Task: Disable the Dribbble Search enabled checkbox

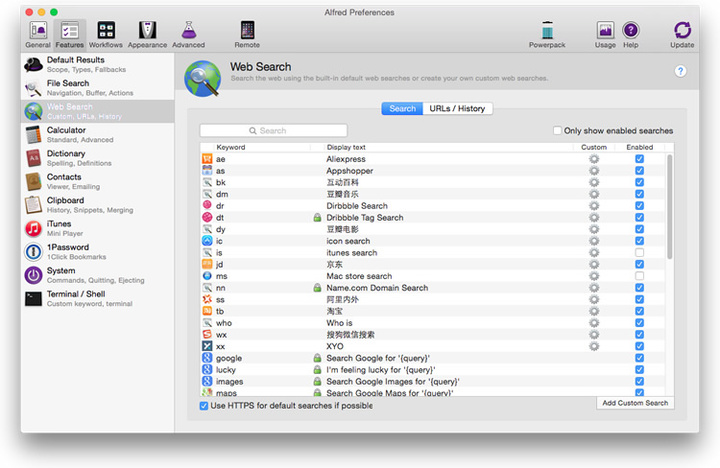Action: pyautogui.click(x=639, y=206)
